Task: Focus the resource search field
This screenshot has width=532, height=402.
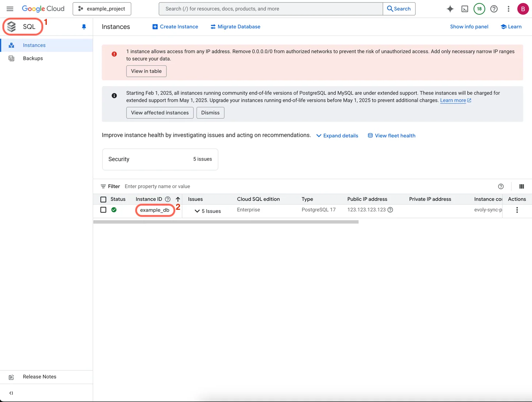Action: (x=271, y=9)
